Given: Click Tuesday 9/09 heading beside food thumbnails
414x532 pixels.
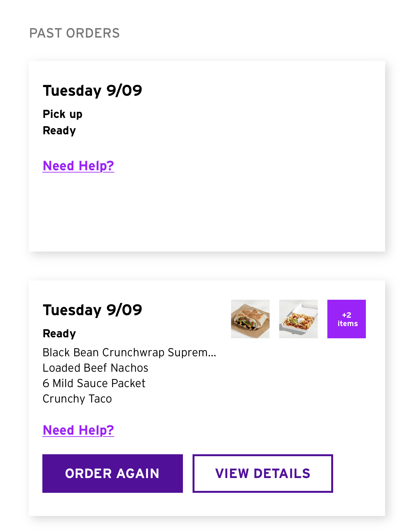Looking at the screenshot, I should tap(92, 310).
